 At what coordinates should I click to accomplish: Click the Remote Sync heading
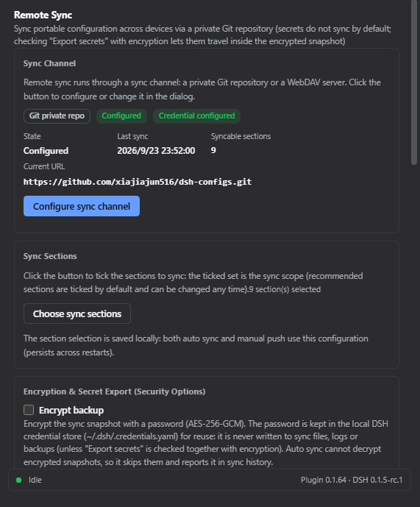coord(43,15)
